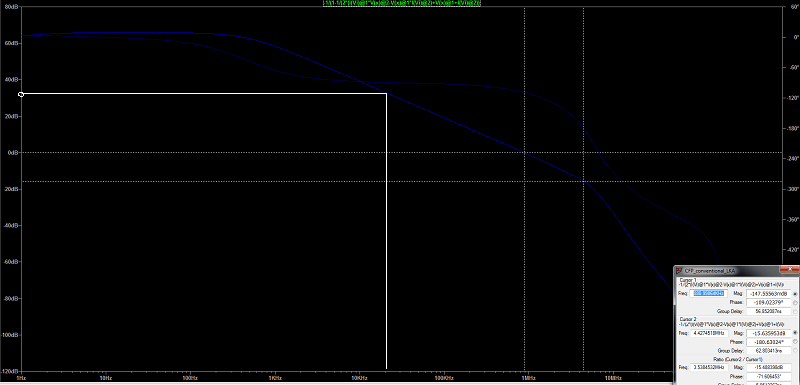Click the 0dB label on magnitude axis

(x=13, y=153)
